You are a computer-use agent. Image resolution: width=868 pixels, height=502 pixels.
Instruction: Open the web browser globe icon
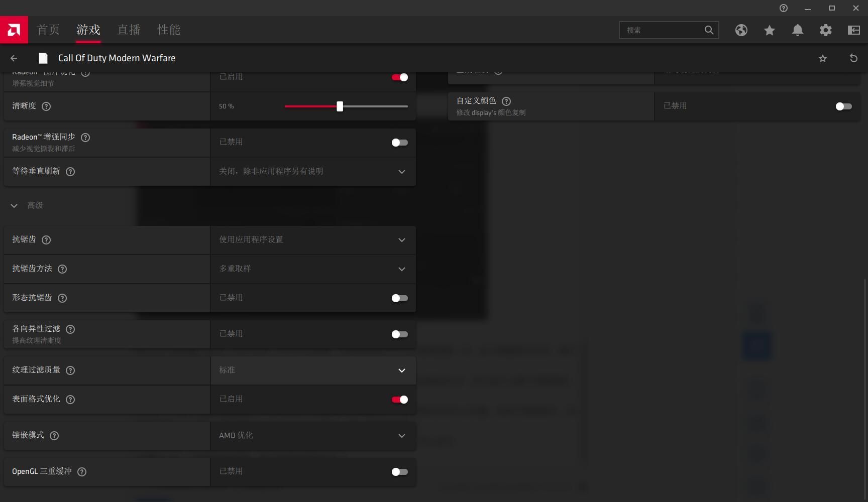(741, 30)
